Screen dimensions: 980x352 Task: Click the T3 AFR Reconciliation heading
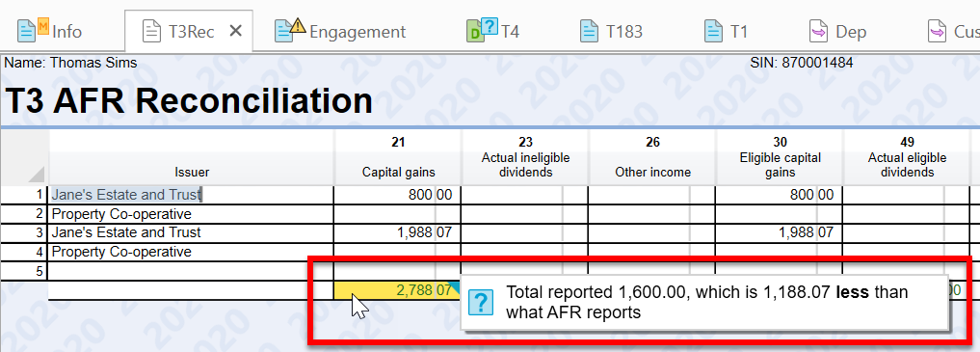coord(188,100)
